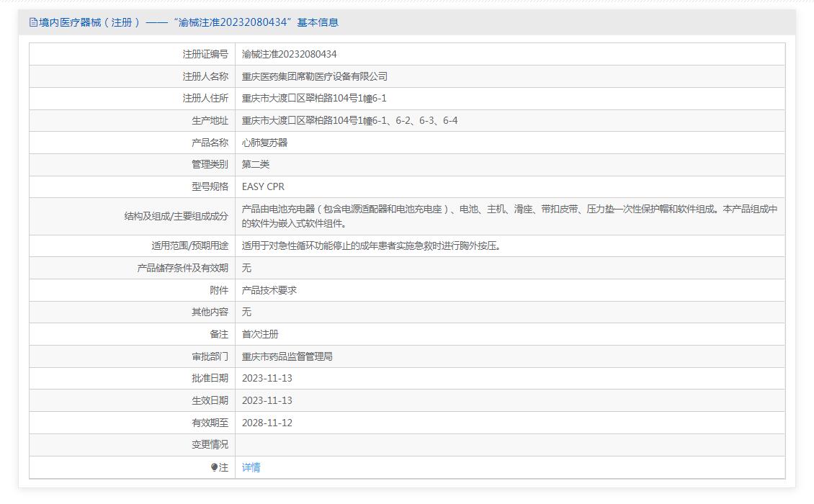Click the 注册人住所 address value

tap(314, 99)
